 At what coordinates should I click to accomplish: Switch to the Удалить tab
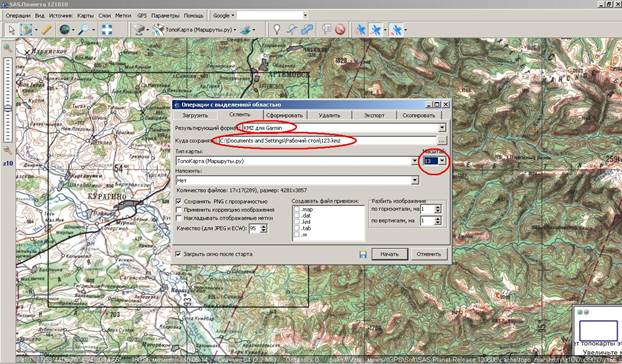[x=329, y=115]
